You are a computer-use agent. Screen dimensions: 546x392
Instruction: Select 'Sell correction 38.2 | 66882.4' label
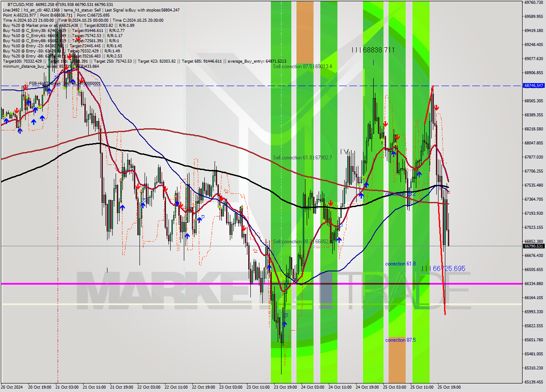[302, 242]
